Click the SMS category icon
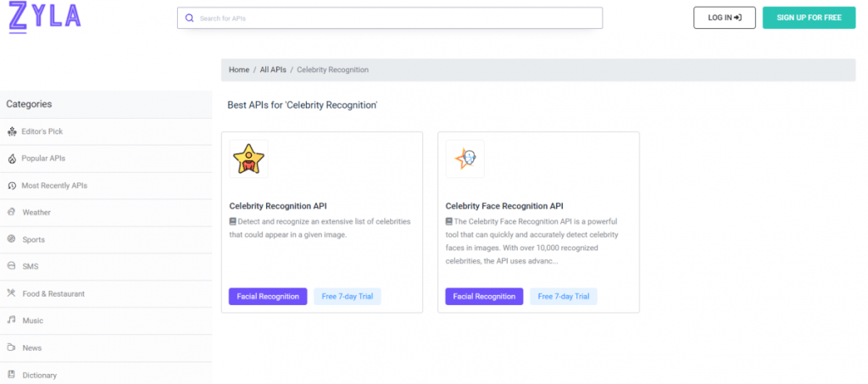Image resolution: width=868 pixels, height=384 pixels. pyautogui.click(x=12, y=266)
